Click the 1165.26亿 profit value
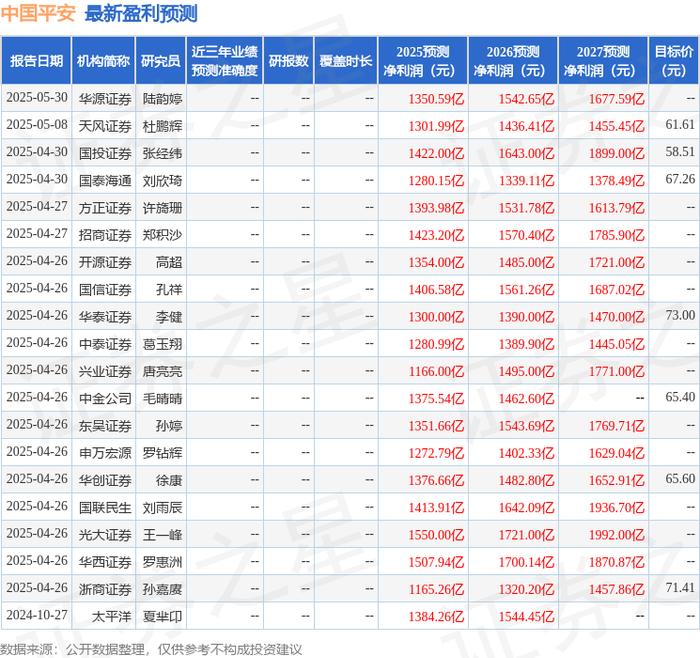This screenshot has width=700, height=658. (x=436, y=589)
